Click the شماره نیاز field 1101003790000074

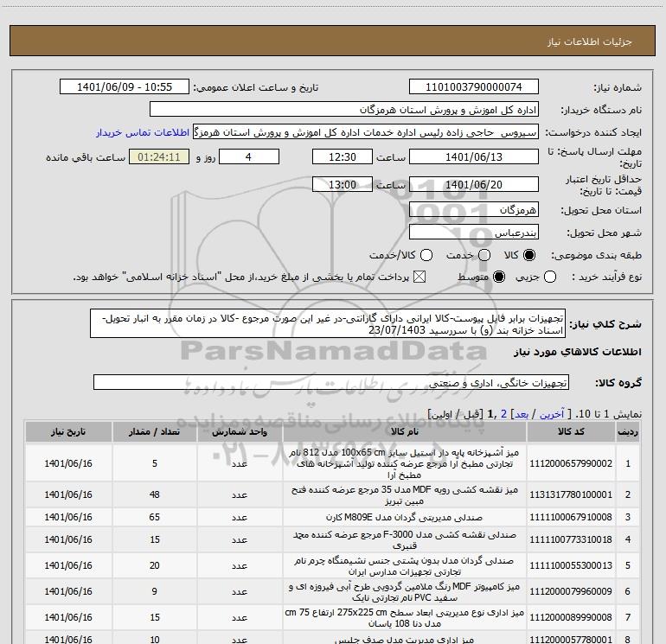tap(474, 86)
